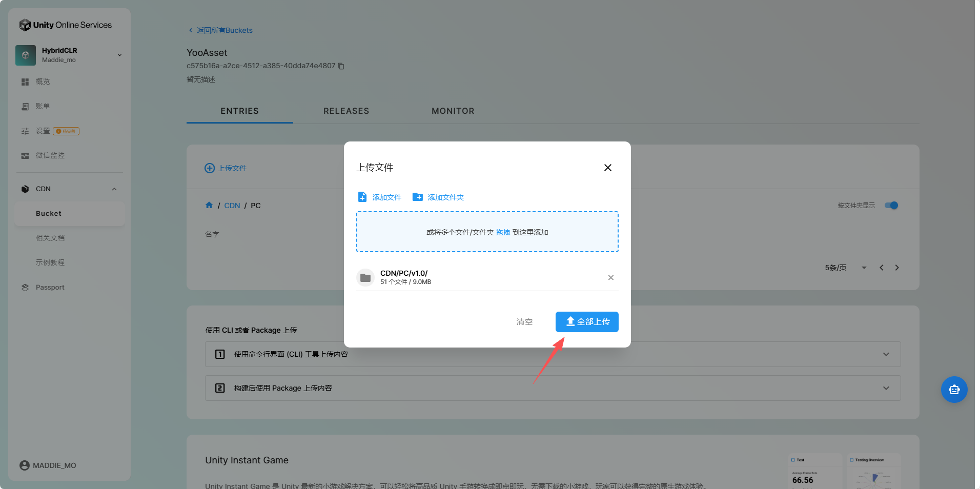Image resolution: width=980 pixels, height=489 pixels.
Task: Switch to the RELEASES tab
Action: coord(346,111)
